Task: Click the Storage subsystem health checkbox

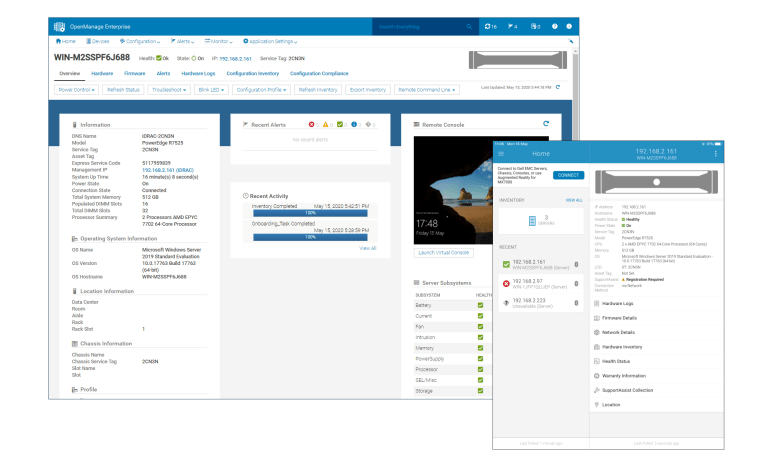Action: (x=481, y=391)
